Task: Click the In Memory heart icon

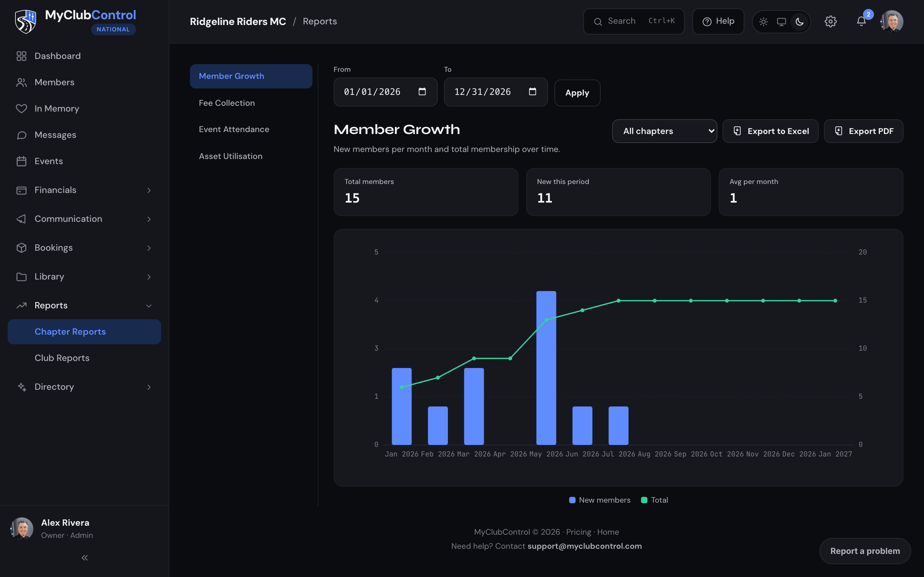Action: 21,108
